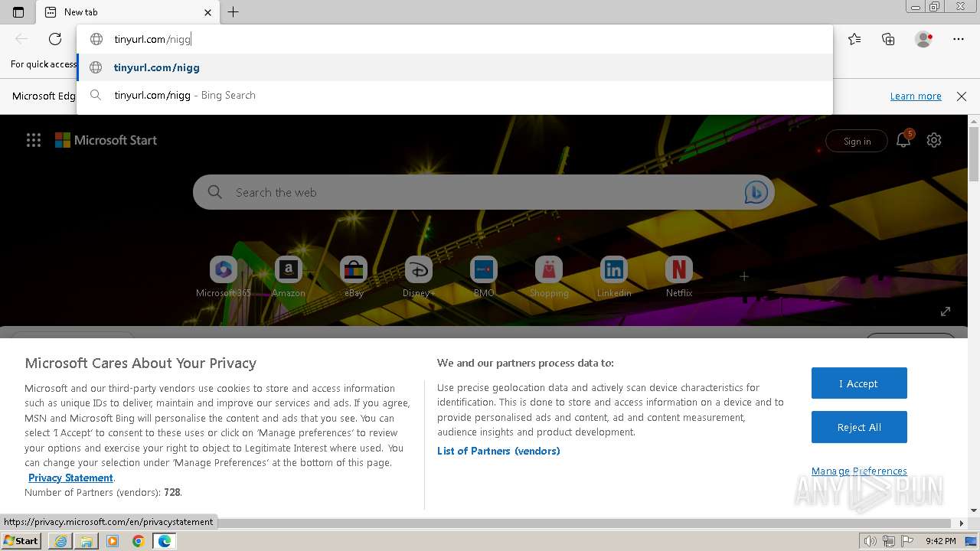Add a new quick link site

click(744, 276)
